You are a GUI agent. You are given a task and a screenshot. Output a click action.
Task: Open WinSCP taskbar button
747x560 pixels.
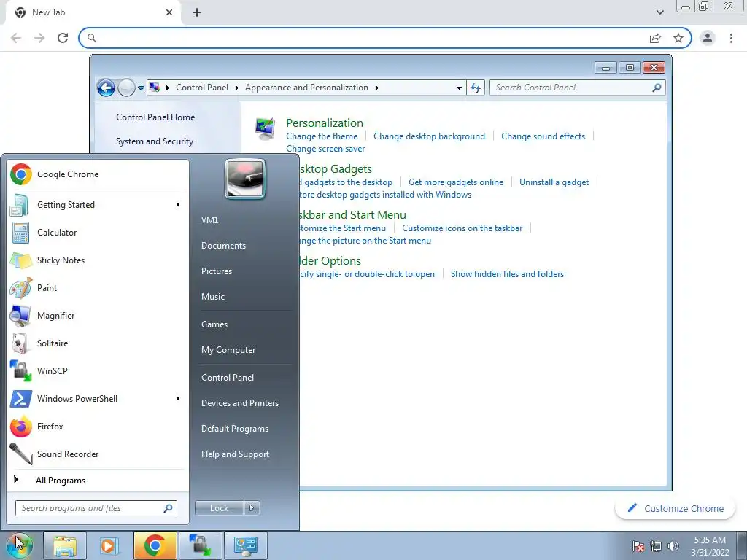click(x=200, y=545)
